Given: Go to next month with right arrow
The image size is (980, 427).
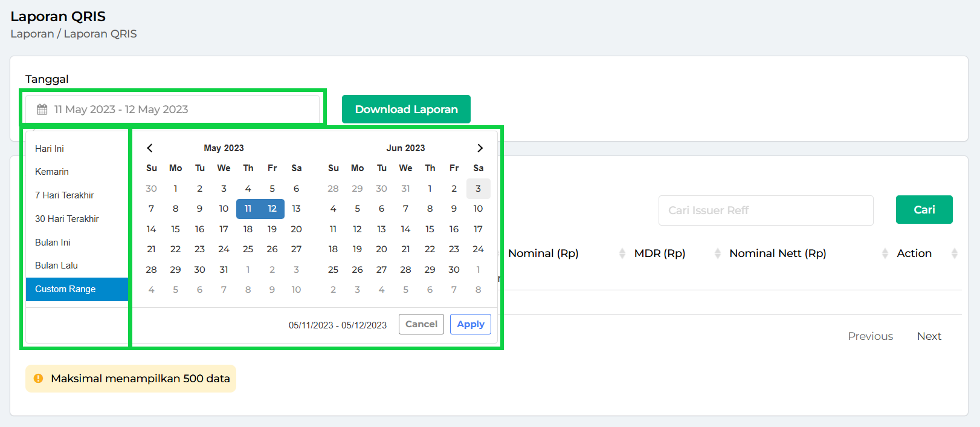Looking at the screenshot, I should pyautogui.click(x=480, y=148).
